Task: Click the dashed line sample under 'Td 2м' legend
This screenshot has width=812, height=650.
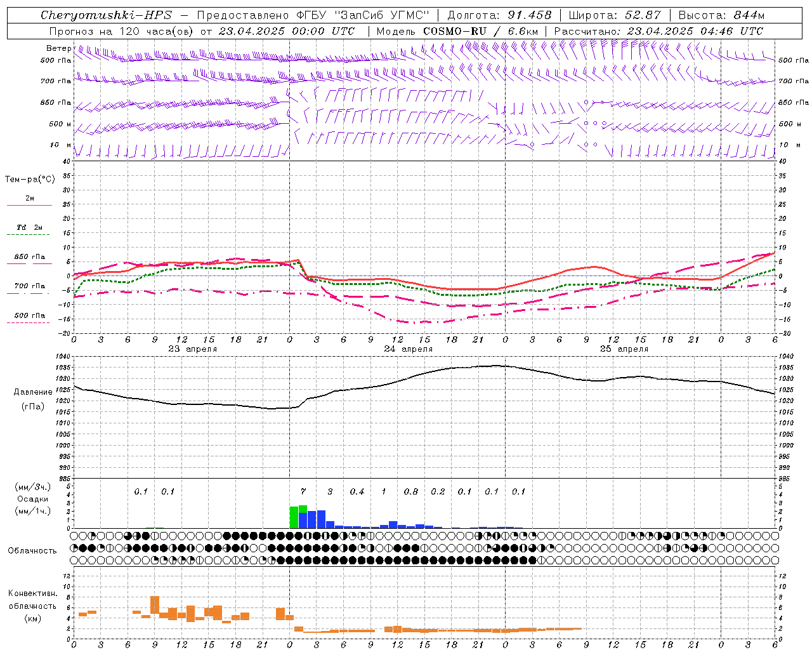Action: click(x=29, y=235)
